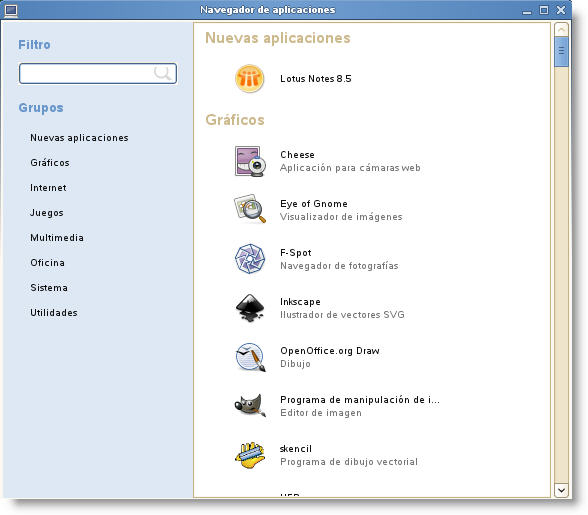
Task: Click the 'F-Spot' application name
Action: coord(296,253)
